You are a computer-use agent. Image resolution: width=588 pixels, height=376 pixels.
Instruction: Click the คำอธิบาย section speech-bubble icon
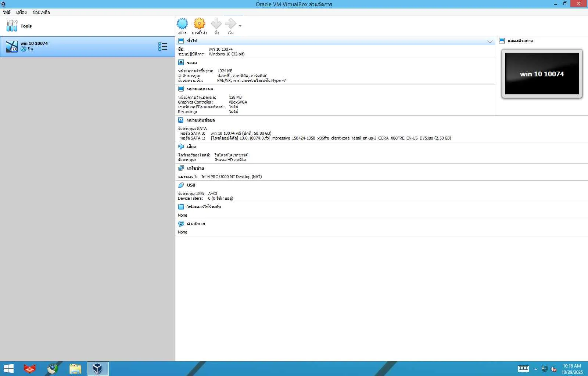181,224
